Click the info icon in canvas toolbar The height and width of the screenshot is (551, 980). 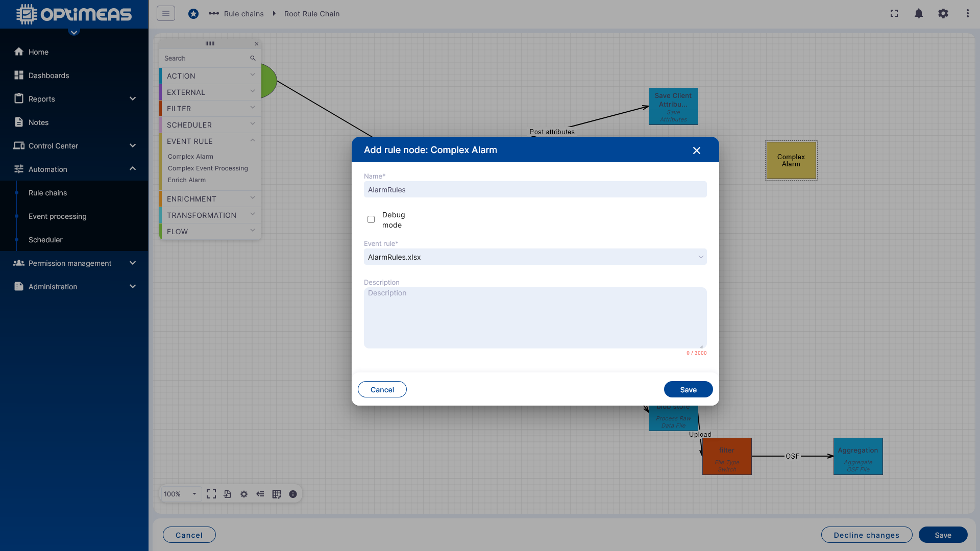(x=293, y=494)
